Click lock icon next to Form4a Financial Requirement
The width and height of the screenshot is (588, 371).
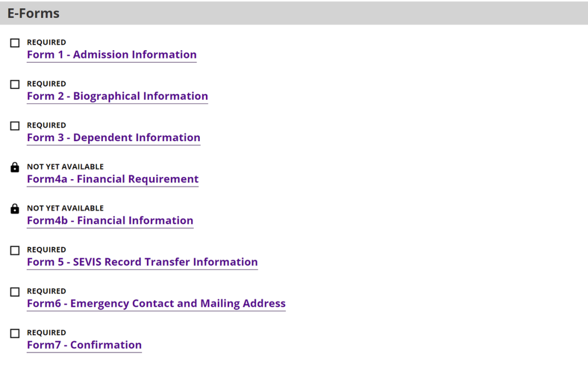[x=15, y=167]
